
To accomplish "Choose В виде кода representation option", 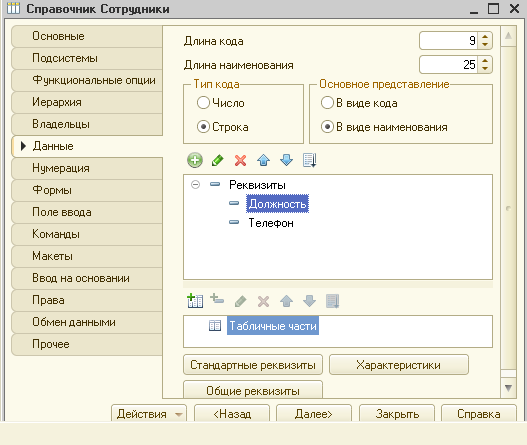I will 327,103.
